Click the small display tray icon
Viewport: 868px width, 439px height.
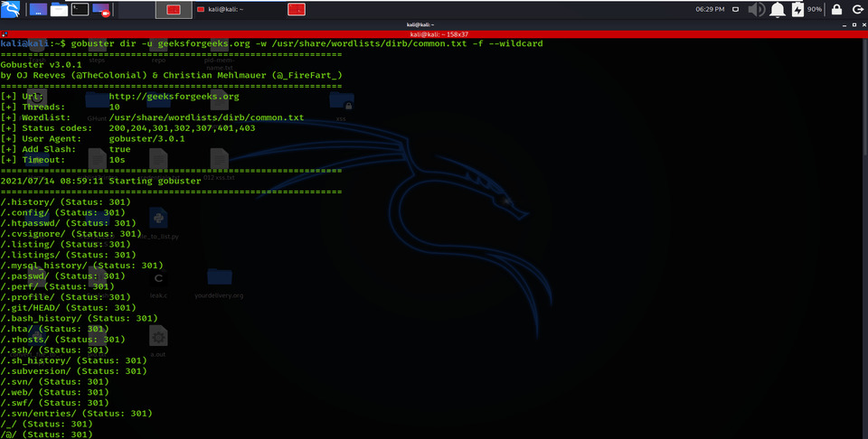[x=735, y=9]
